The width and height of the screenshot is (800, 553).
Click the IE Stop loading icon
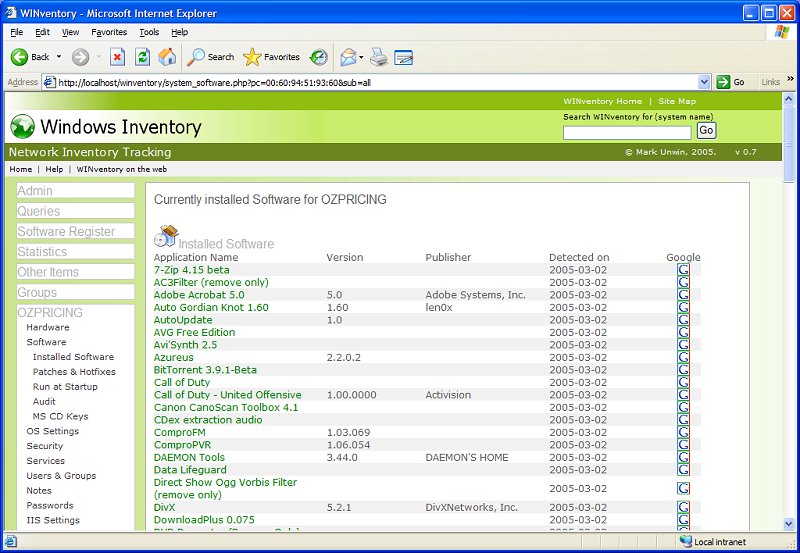118,57
